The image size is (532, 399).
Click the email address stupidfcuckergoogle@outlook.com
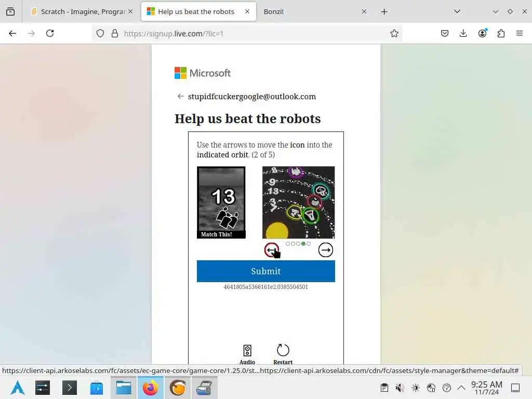(252, 96)
